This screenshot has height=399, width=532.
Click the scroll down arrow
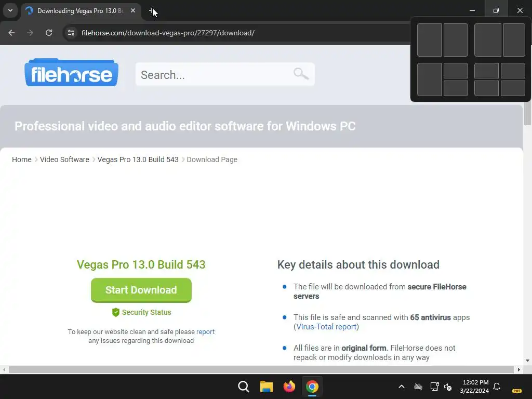pyautogui.click(x=528, y=361)
